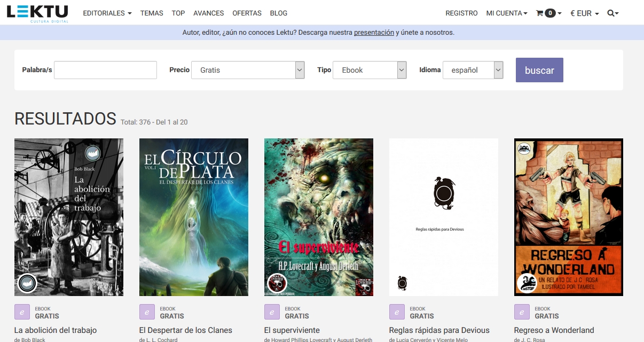Click author text L. L. Cochard

(162, 340)
